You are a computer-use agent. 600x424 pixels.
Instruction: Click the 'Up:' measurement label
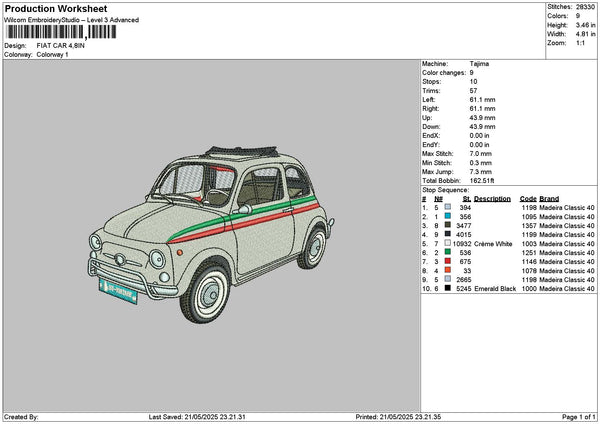pyautogui.click(x=427, y=118)
